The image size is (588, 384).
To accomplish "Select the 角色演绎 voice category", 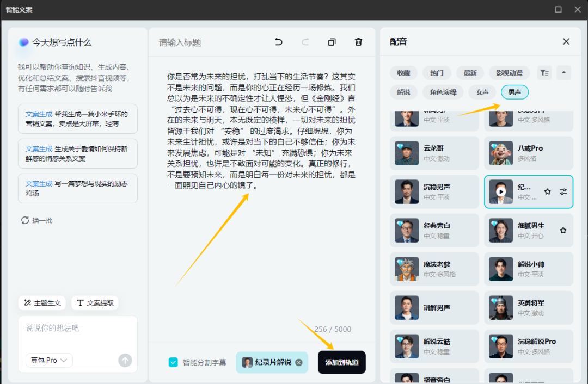I will pyautogui.click(x=443, y=92).
